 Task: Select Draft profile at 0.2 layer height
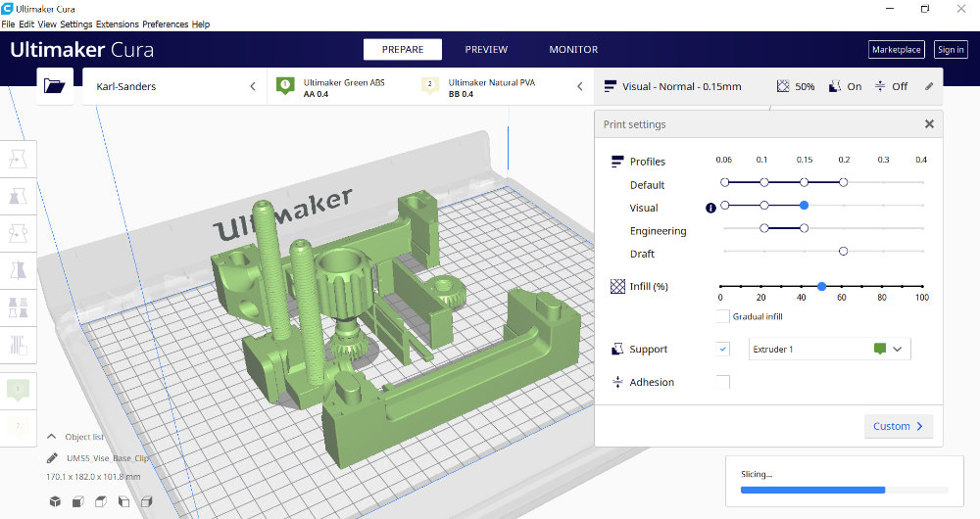pos(844,251)
